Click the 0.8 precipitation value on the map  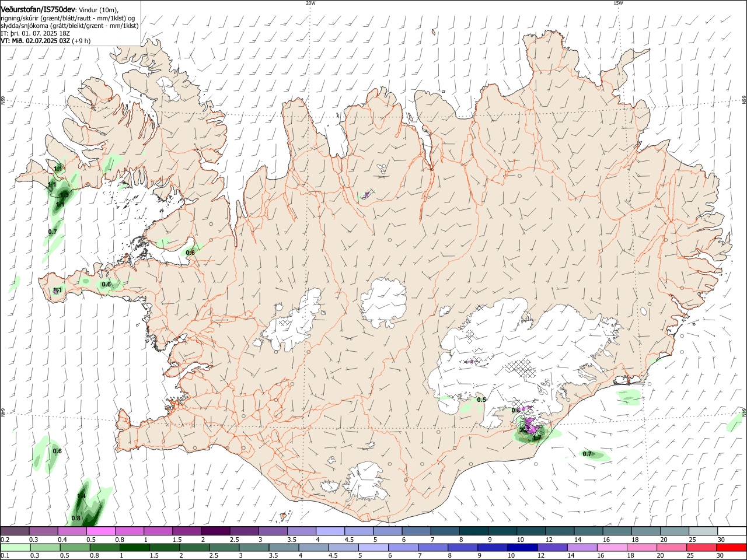(x=76, y=518)
